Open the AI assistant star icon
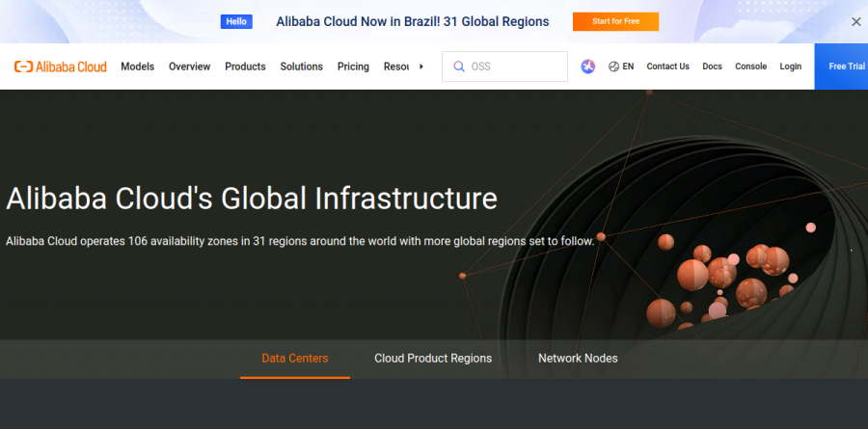 (x=588, y=67)
